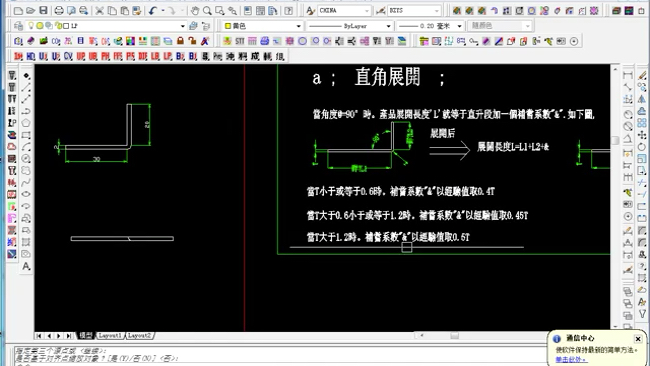Select the Revision Cloud tool

tap(26, 170)
